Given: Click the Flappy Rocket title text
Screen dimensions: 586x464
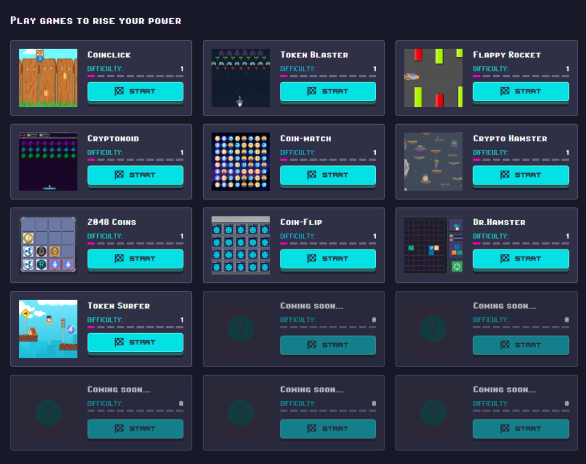Looking at the screenshot, I should [x=507, y=55].
